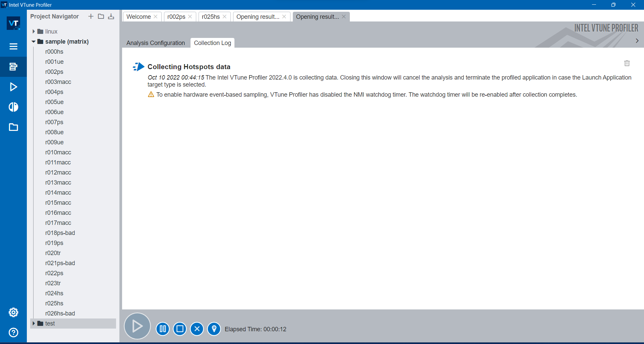Click the Import Result icon in navigator

pos(111,16)
